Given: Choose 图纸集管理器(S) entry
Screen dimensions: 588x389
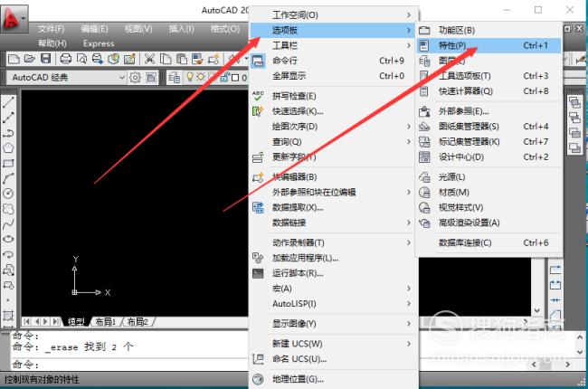Looking at the screenshot, I should pos(488,127).
